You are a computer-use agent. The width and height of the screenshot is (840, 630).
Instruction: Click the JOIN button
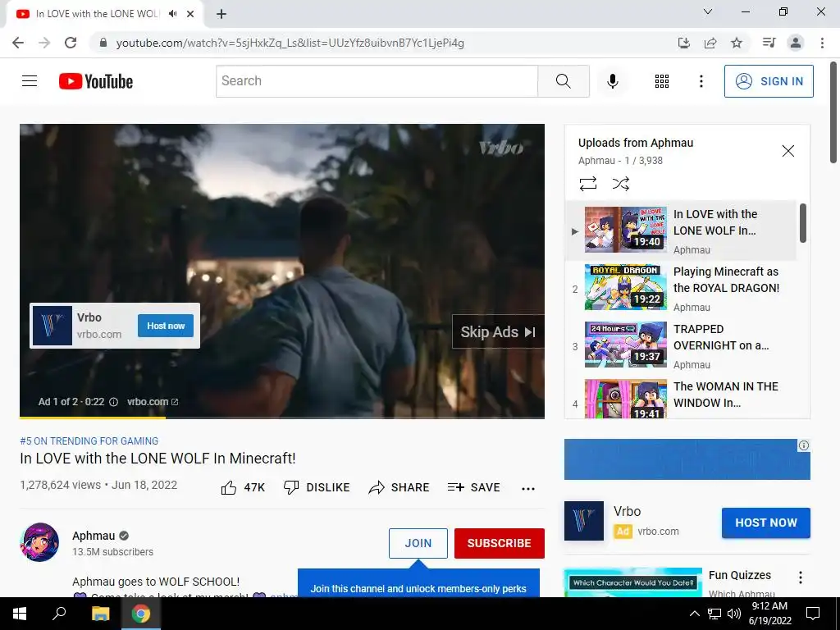coord(418,543)
